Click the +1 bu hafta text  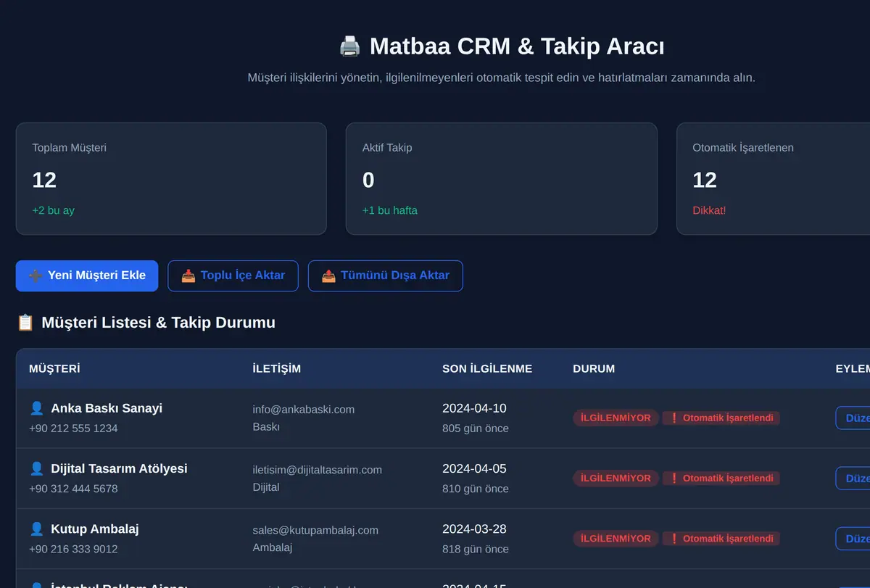pos(390,210)
